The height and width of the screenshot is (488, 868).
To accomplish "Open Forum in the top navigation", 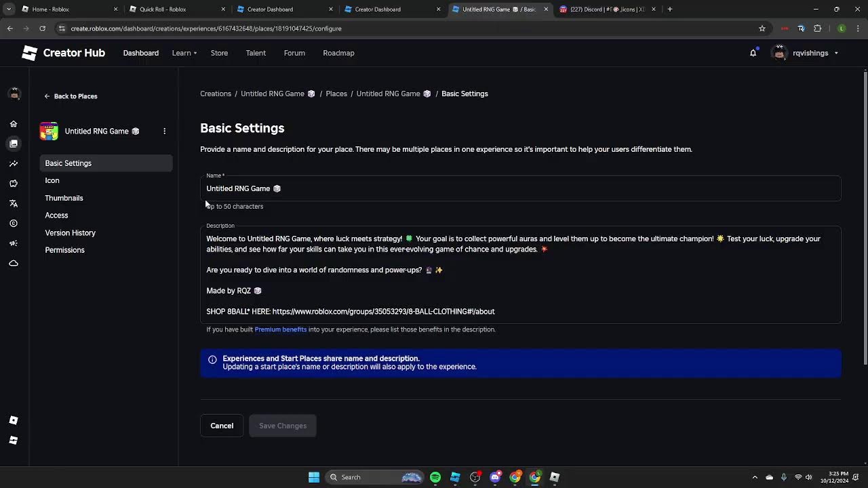I will [x=294, y=53].
